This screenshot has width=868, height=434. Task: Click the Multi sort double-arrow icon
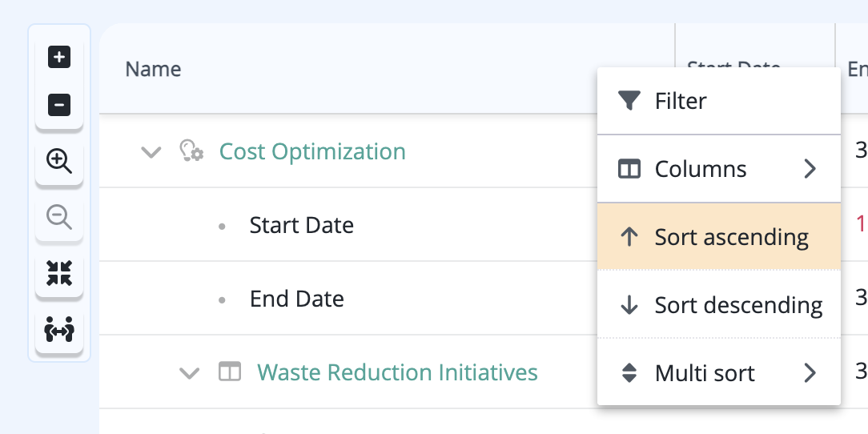tap(629, 372)
